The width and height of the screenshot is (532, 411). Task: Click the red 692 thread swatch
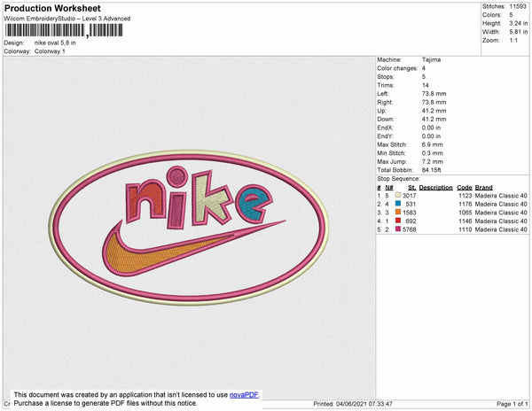(x=398, y=221)
